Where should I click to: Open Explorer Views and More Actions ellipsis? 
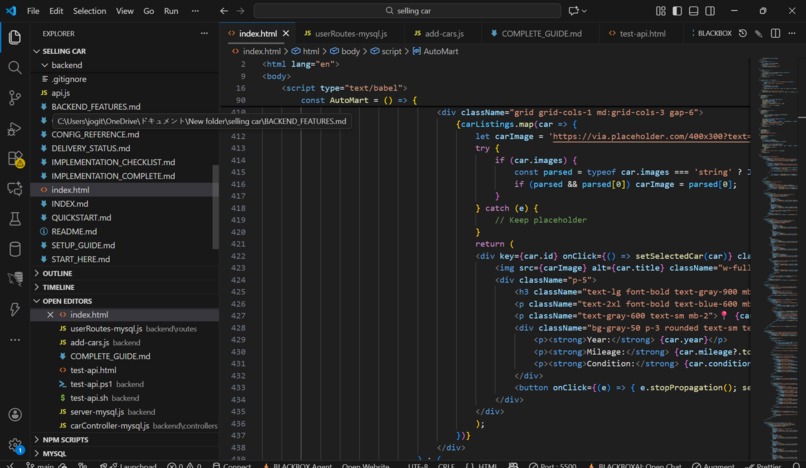point(204,33)
